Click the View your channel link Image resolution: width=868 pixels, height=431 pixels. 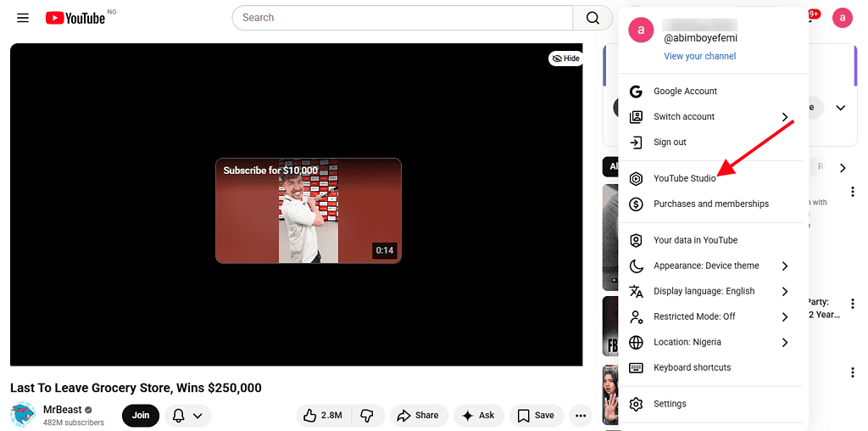[x=699, y=56]
